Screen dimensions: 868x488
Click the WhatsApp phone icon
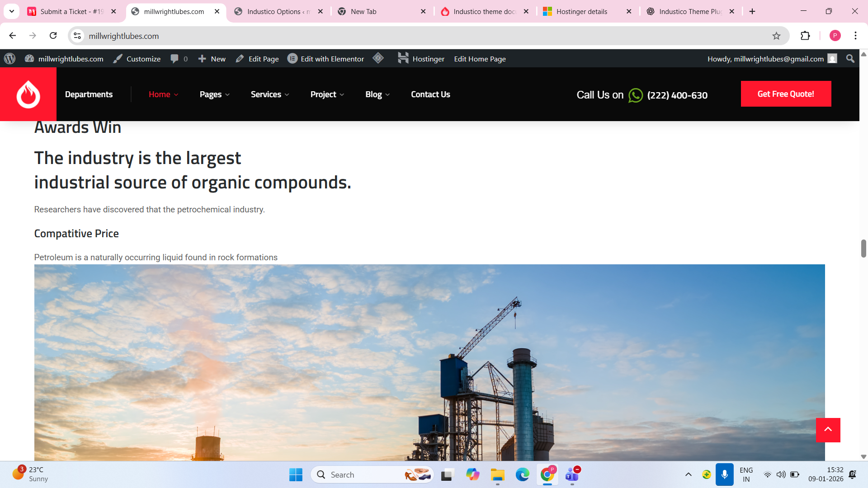(x=635, y=95)
